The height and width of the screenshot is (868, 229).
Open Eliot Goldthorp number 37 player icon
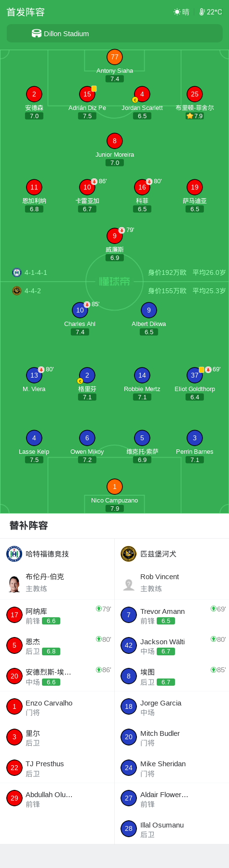195,375
